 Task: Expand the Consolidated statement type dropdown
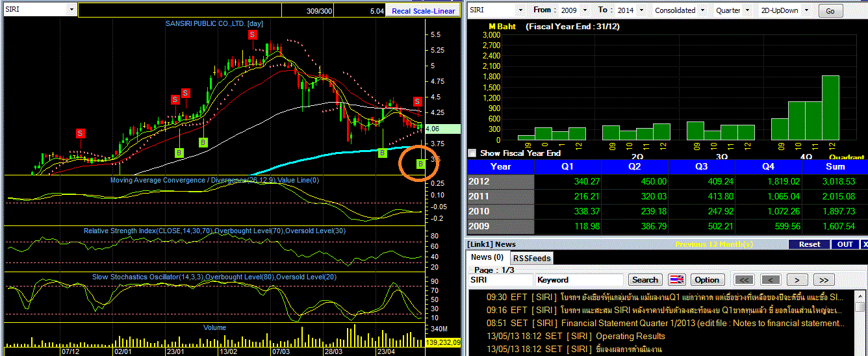[x=680, y=10]
